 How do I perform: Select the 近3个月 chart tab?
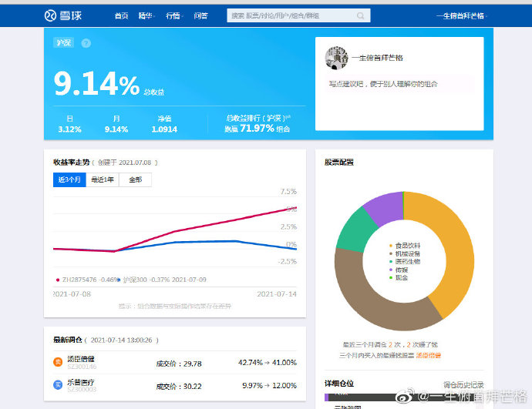(69, 179)
